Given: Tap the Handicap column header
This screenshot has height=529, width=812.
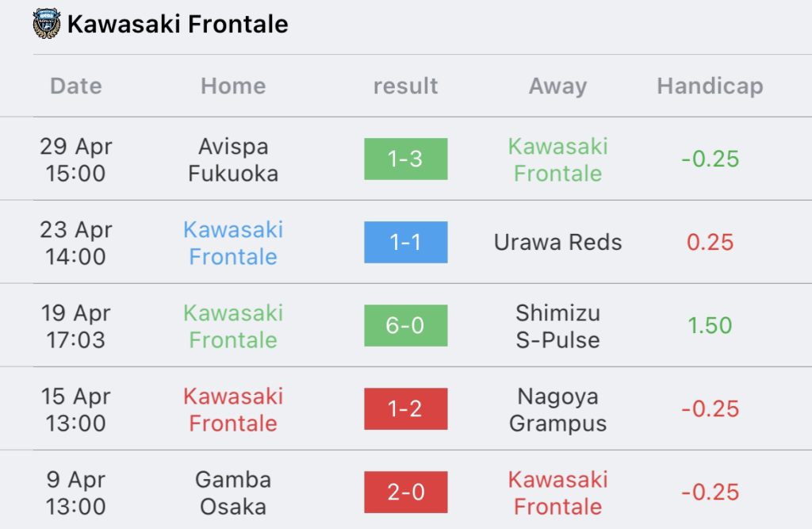Looking at the screenshot, I should [x=710, y=86].
